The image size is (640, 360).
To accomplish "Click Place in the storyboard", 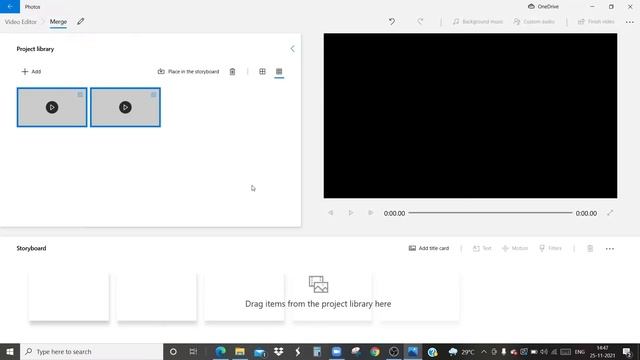I will 189,71.
